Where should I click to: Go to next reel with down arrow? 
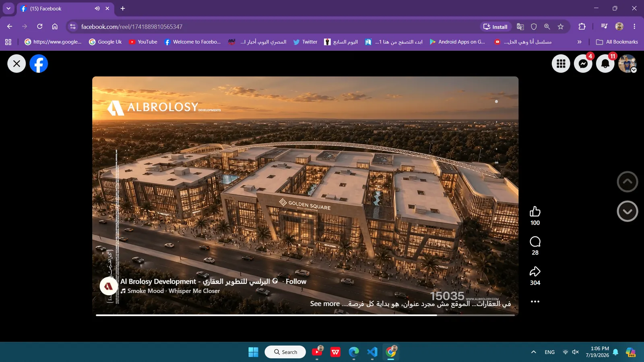coord(627,211)
